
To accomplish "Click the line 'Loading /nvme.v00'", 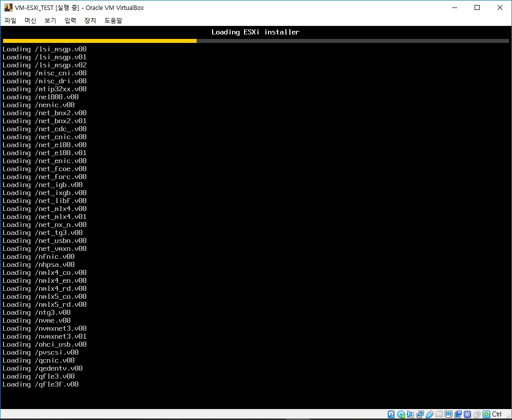I will point(36,320).
